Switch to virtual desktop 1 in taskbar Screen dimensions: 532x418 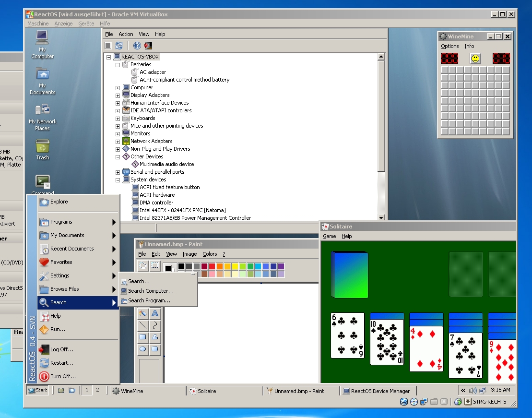87,390
